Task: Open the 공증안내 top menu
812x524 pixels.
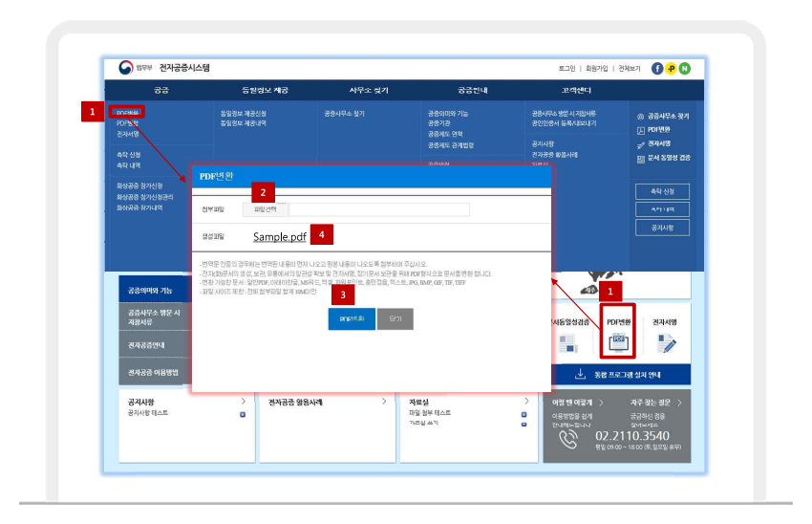Action: [472, 90]
